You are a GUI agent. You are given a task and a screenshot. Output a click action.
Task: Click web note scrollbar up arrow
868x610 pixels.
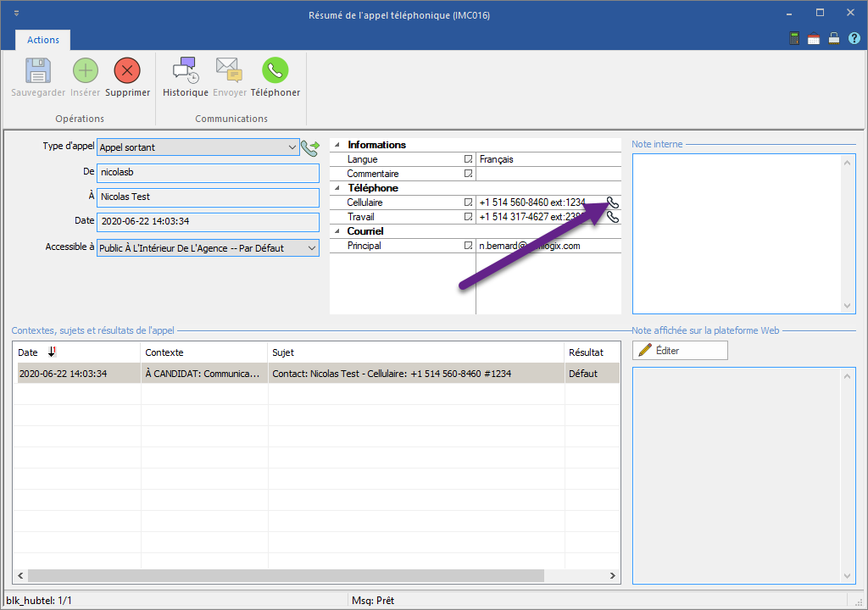pyautogui.click(x=848, y=376)
